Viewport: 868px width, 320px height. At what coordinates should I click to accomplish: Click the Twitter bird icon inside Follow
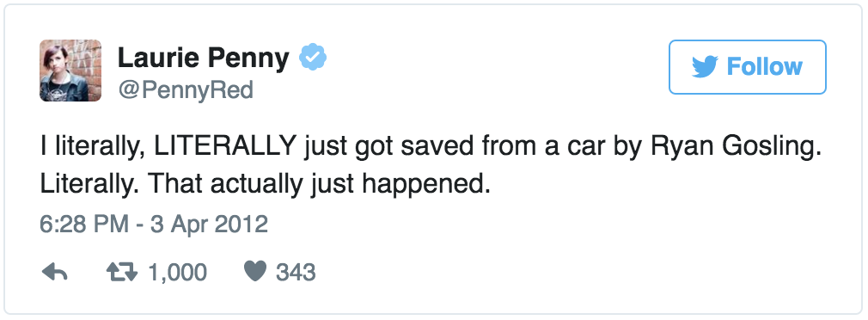point(705,67)
